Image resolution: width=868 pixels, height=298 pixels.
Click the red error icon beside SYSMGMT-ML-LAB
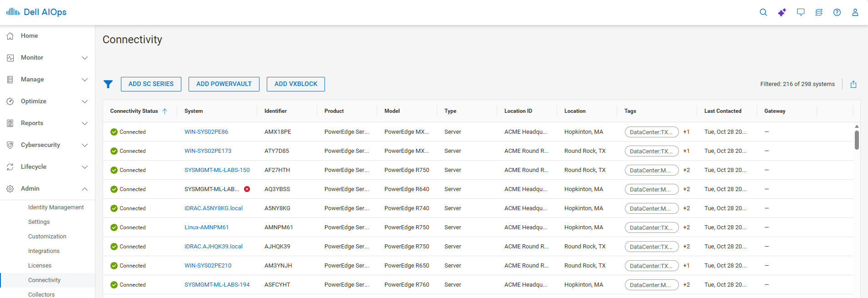pyautogui.click(x=247, y=189)
